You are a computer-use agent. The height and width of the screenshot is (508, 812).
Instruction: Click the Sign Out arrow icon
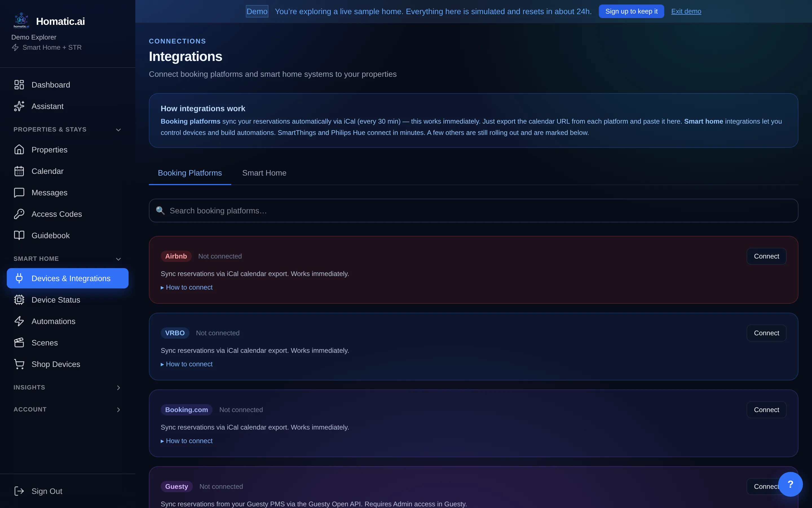pyautogui.click(x=19, y=491)
